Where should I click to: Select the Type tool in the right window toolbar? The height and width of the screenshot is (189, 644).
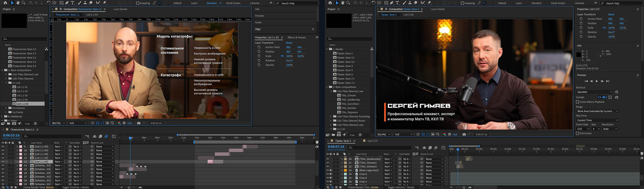click(x=397, y=3)
